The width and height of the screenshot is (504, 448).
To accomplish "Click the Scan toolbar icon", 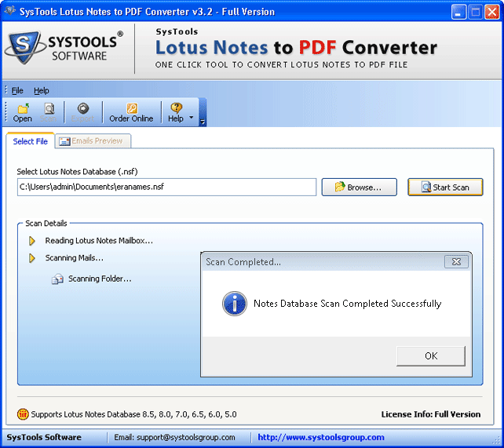I will 49,112.
